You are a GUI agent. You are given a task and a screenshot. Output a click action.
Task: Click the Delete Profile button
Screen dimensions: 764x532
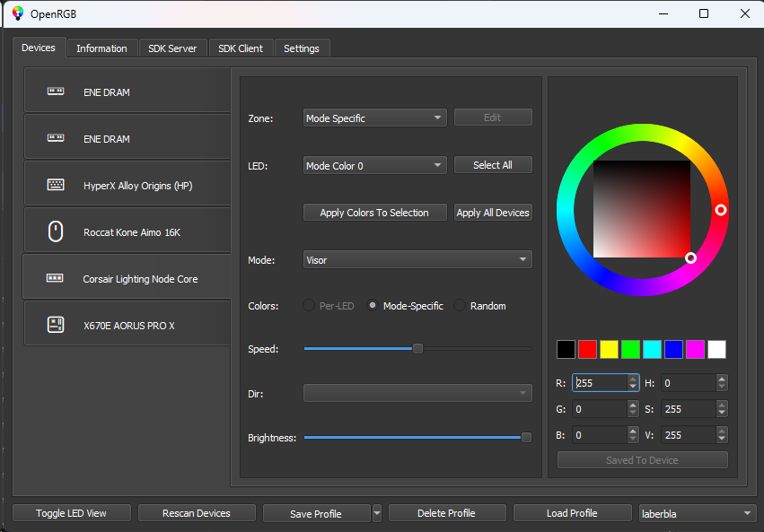pos(446,513)
